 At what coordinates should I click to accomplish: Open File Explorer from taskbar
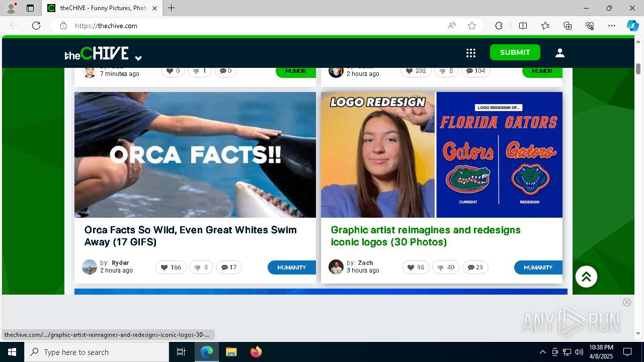(231, 352)
